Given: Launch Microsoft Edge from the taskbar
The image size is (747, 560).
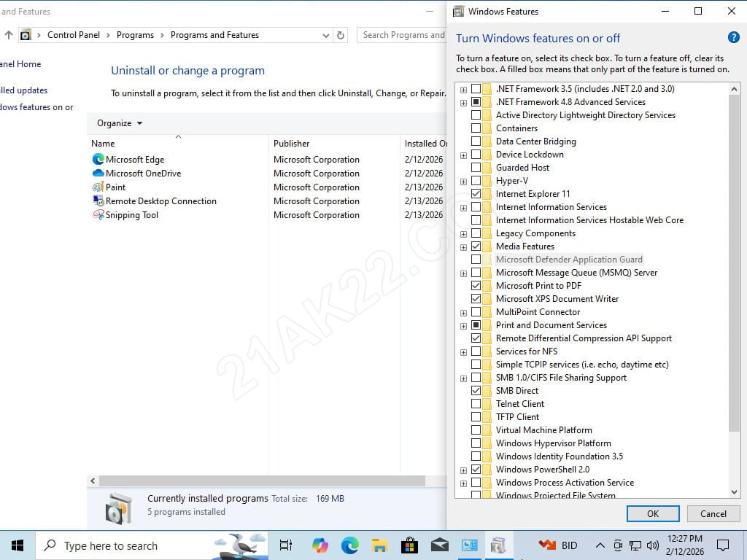Looking at the screenshot, I should click(350, 545).
